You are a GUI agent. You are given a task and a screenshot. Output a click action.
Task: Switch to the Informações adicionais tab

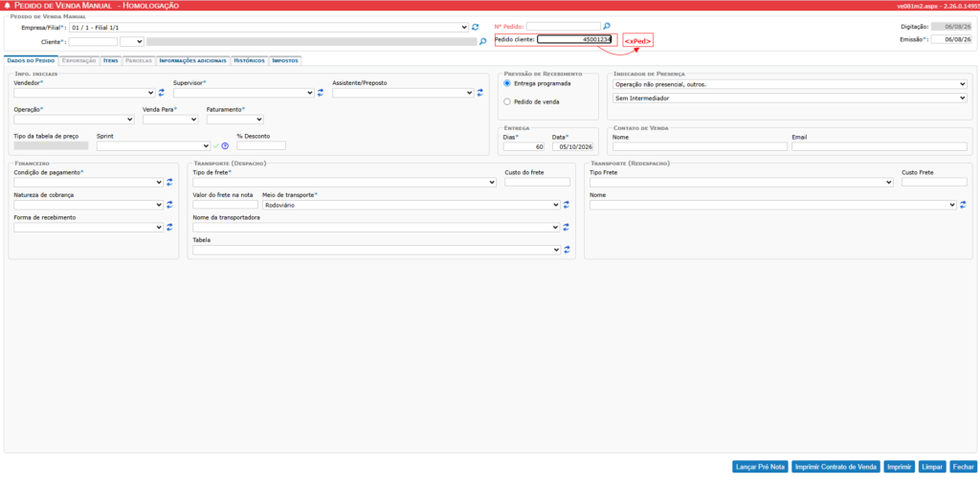[x=192, y=60]
